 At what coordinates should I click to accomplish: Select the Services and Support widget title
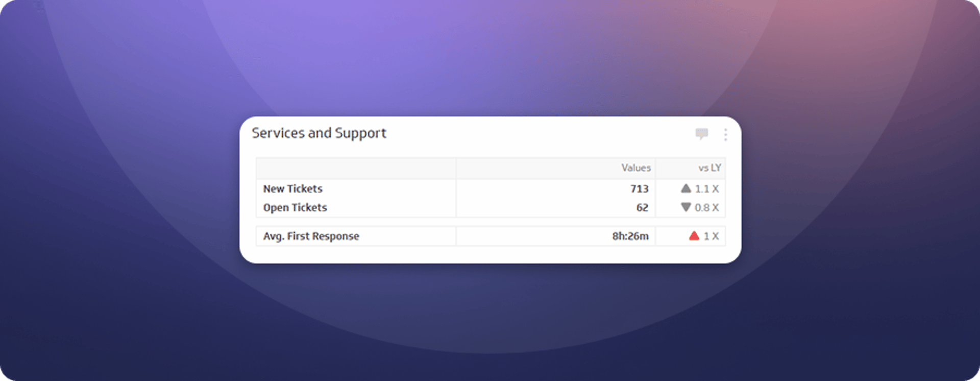tap(319, 133)
